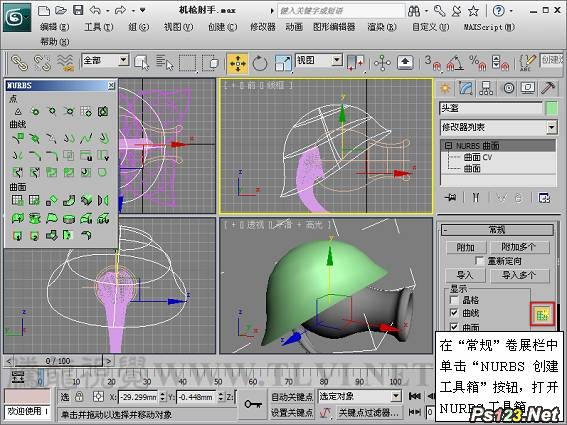Viewport: 567px width, 425px height.
Task: Toggle the 3D Snaps icon
Action: (432, 63)
